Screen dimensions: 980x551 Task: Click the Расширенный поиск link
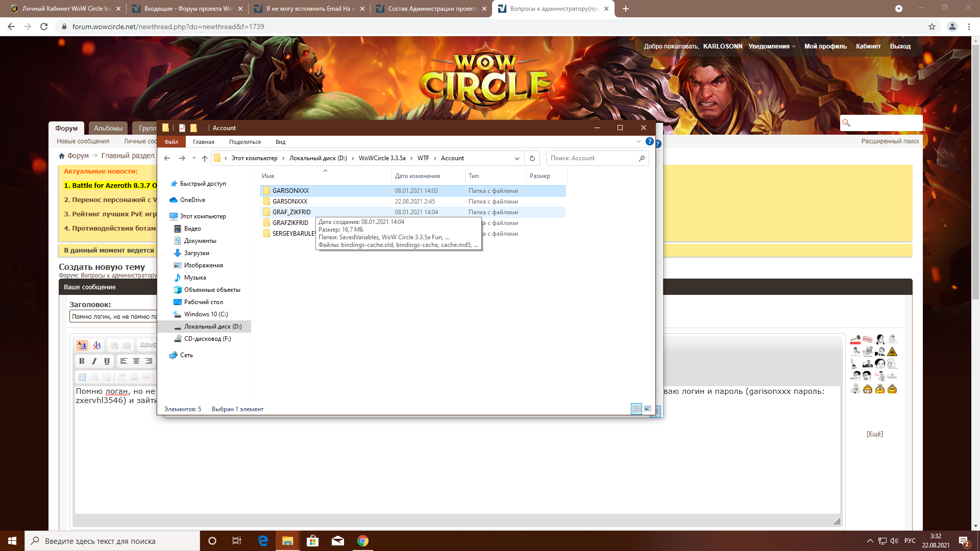[890, 141]
